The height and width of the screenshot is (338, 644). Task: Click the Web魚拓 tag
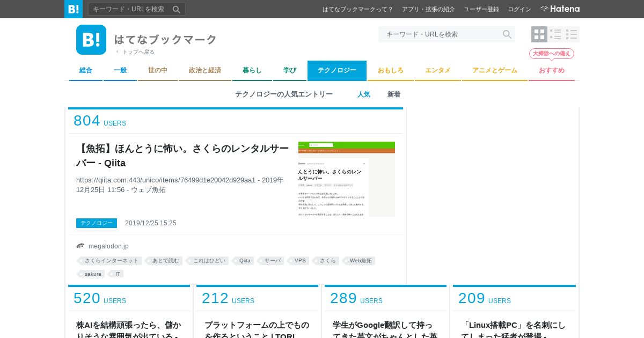360,261
